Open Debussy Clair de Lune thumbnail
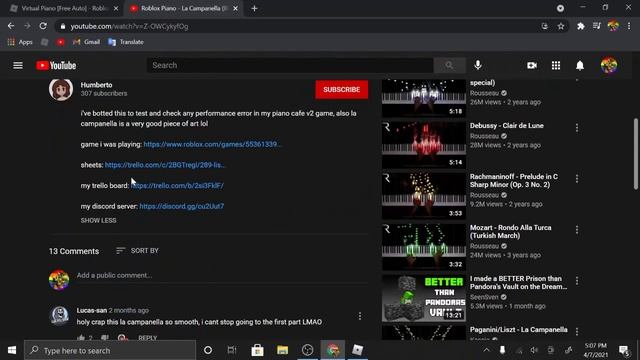This screenshot has height=360, width=640. (424, 144)
